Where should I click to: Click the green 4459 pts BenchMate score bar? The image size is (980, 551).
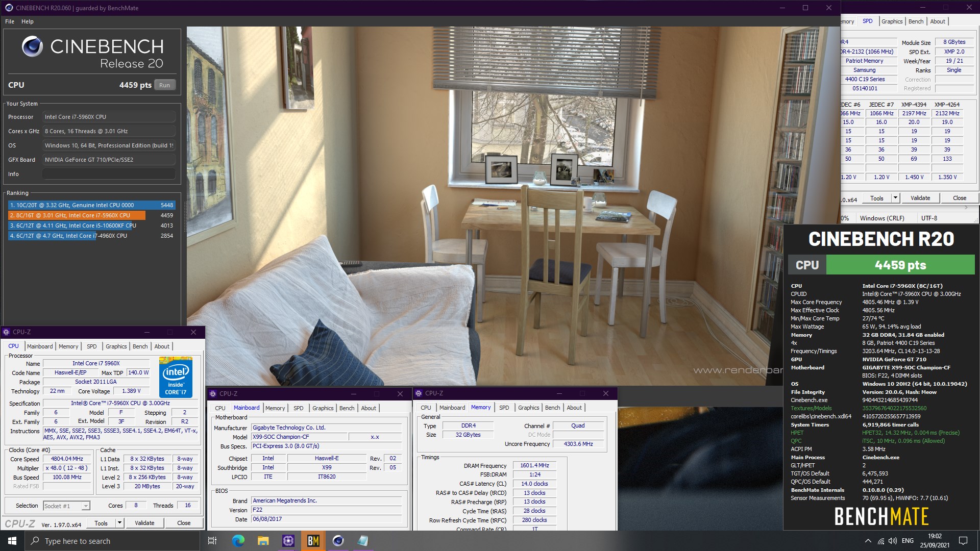click(x=900, y=265)
